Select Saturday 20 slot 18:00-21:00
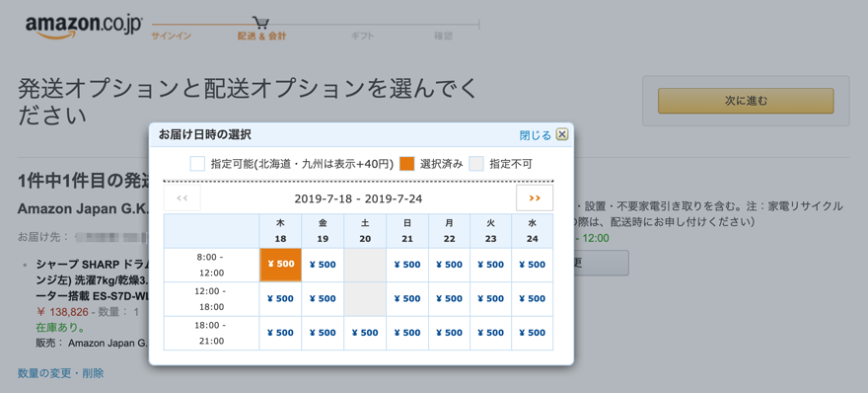 pos(365,333)
